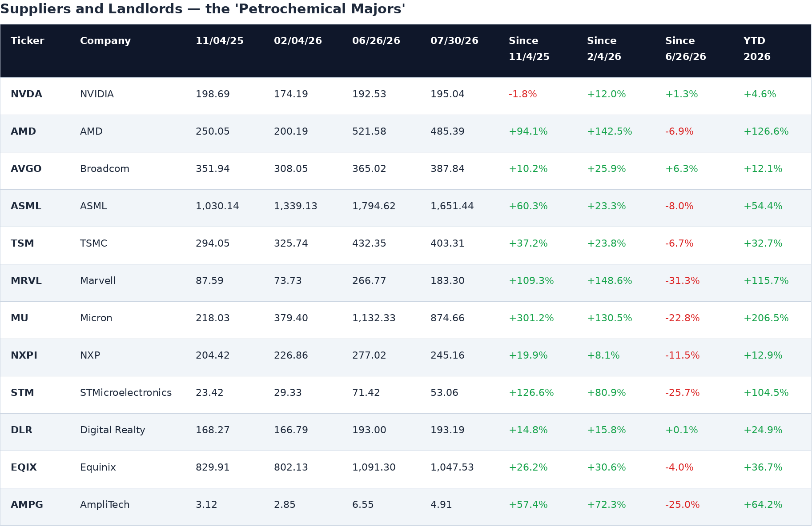Select Micron's +301.2% change value

coord(531,318)
